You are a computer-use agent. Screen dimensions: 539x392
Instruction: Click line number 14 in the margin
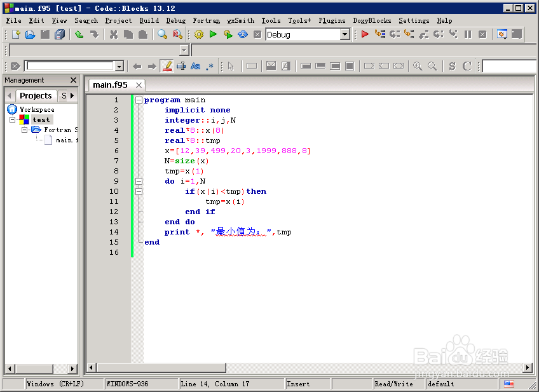coord(114,232)
